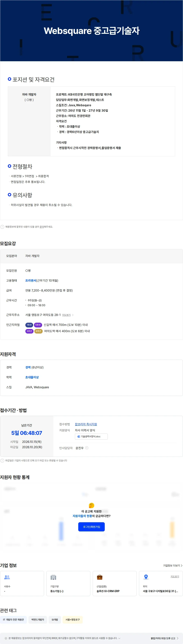Viewport: 183px width, 644px height.
Task: Click the info icon beside 마감일은 기업의 사정
Action: click(x=2, y=460)
